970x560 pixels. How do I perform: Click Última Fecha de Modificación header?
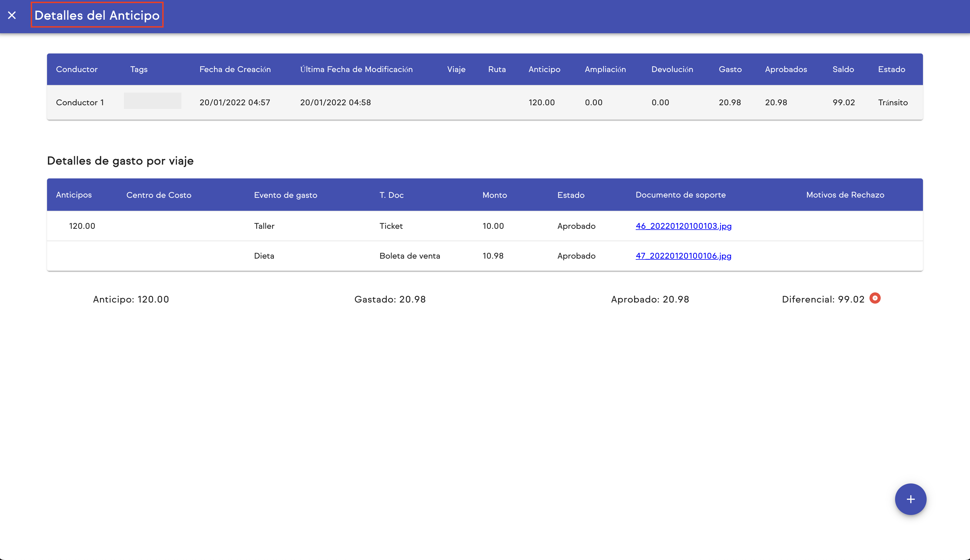pos(356,69)
